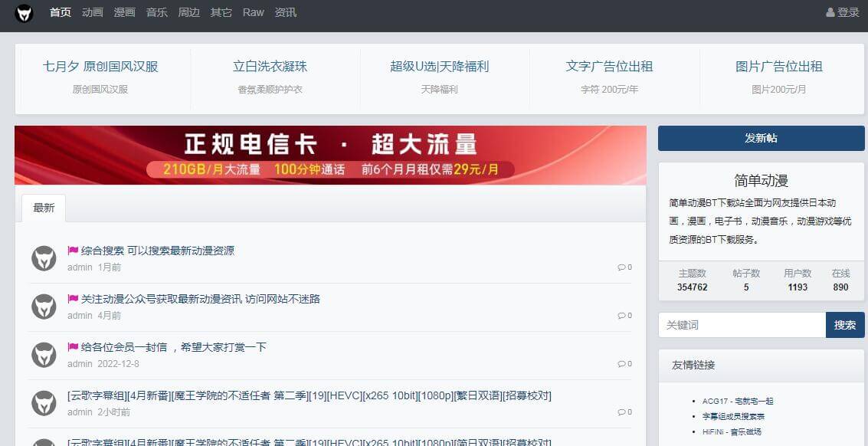Click the 正规电信卡 banner image
This screenshot has width=868, height=446.
(330, 156)
